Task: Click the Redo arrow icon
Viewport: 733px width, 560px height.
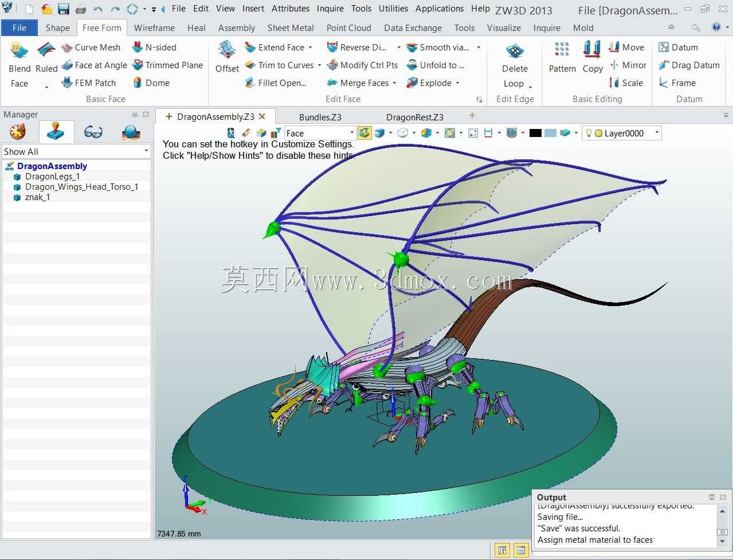Action: (115, 9)
